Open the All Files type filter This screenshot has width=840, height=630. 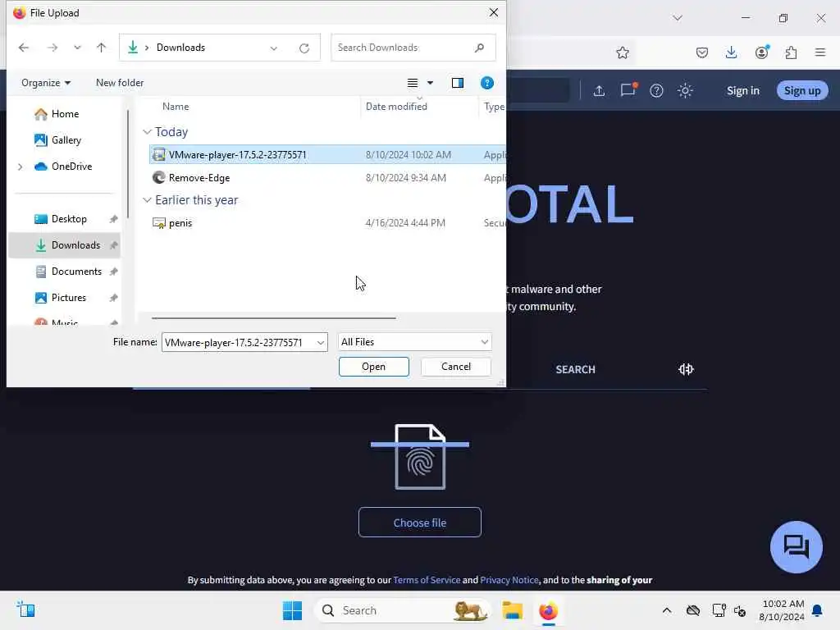pos(414,342)
